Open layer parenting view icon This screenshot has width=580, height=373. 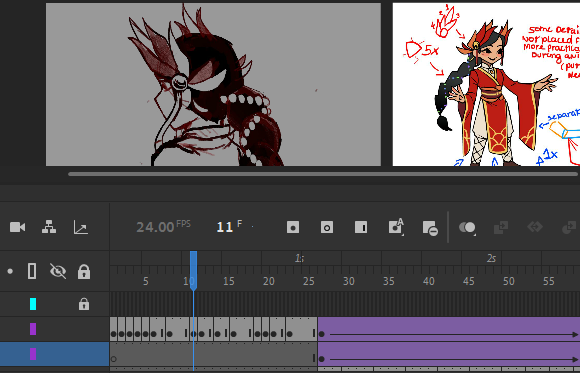coord(49,227)
